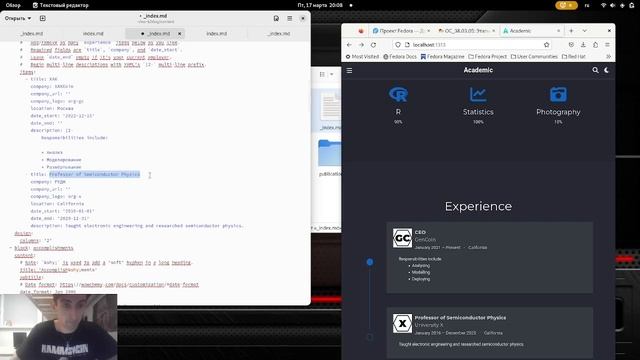Viewport: 640px width, 360px height.
Task: Click highlighted 'Professor of Semiconductor Physics' text in editor
Action: click(x=94, y=174)
